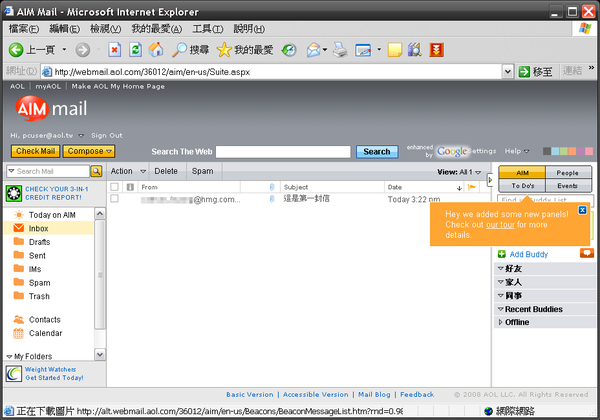
Task: Open the Favorites star icon
Action: [224, 50]
